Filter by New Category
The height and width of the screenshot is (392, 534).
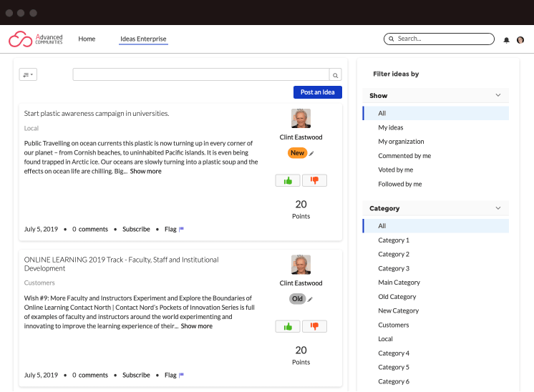click(399, 310)
